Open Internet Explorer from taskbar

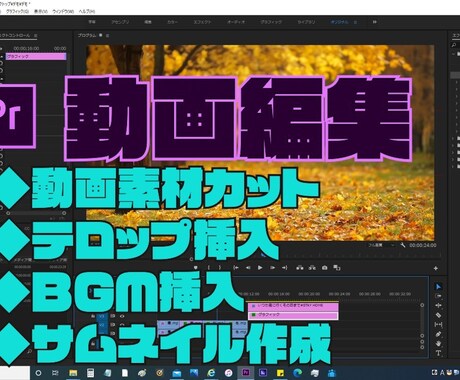[211, 373]
